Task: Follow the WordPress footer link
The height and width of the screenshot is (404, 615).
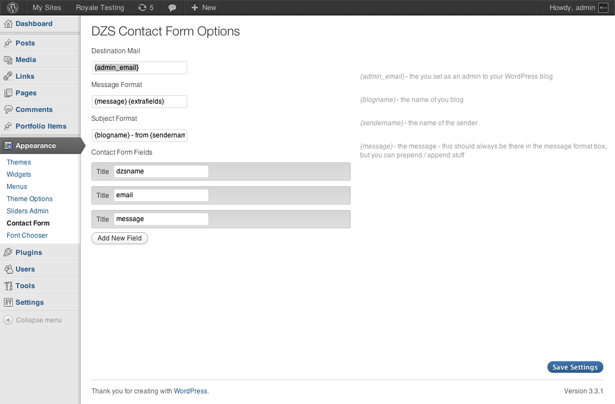Action: pyautogui.click(x=191, y=391)
